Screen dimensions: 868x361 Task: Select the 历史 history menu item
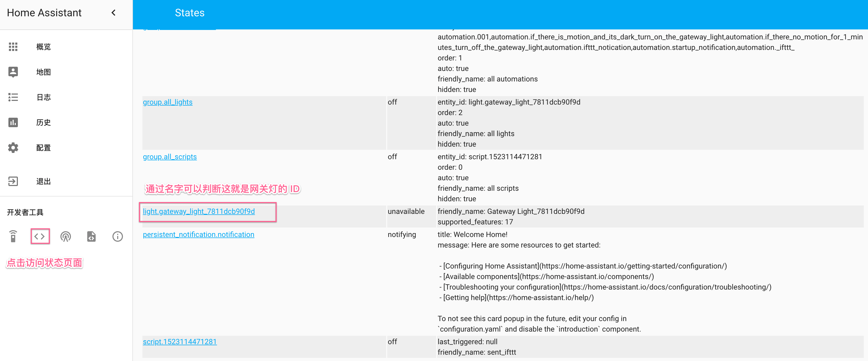43,122
